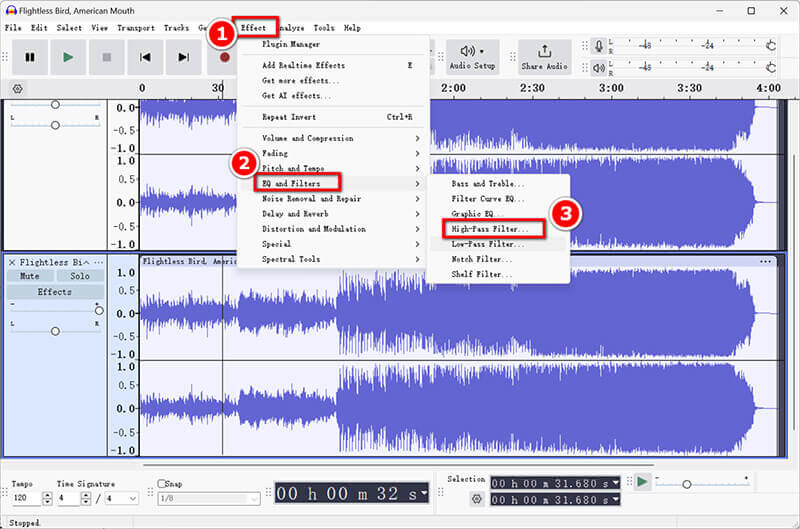The width and height of the screenshot is (800, 529).
Task: Open the Help menu
Action: [352, 28]
